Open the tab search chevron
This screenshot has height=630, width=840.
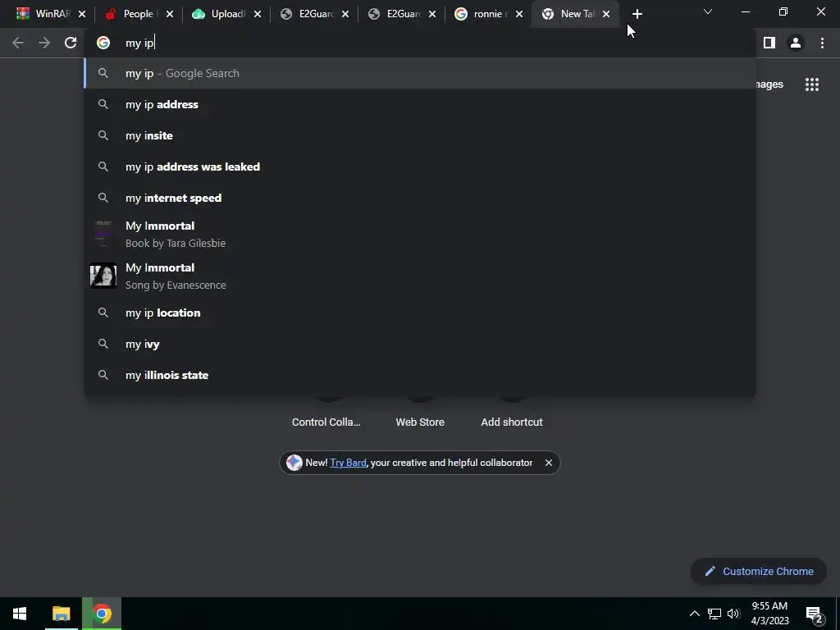(x=708, y=11)
